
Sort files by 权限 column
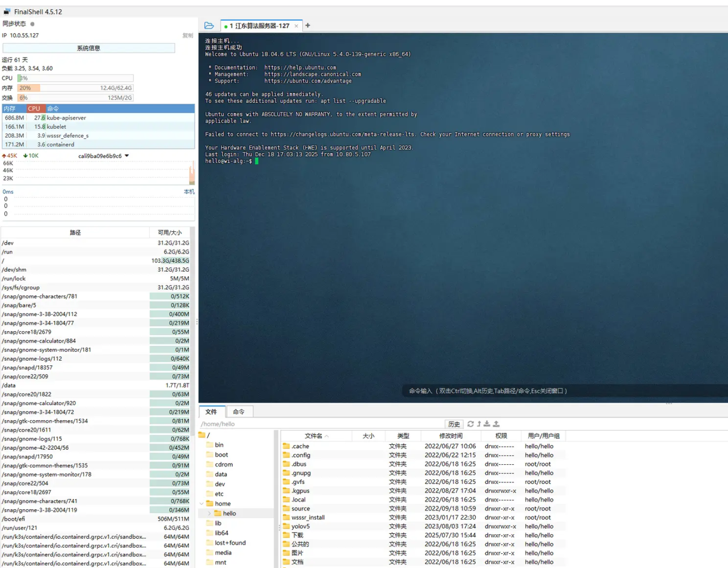[x=501, y=436]
